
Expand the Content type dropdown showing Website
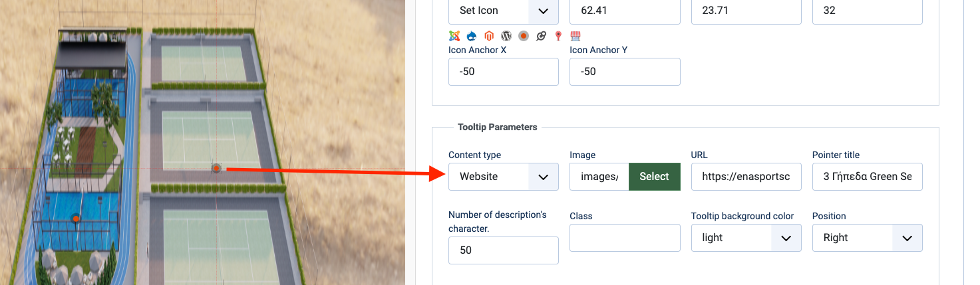tap(503, 177)
